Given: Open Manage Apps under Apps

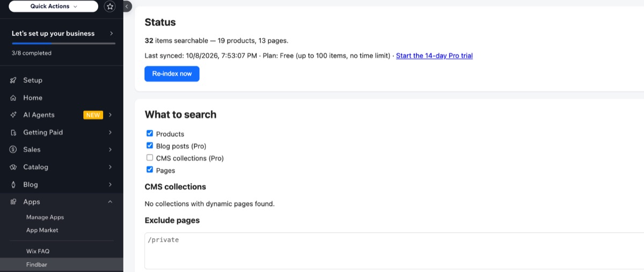Looking at the screenshot, I should click(x=45, y=217).
